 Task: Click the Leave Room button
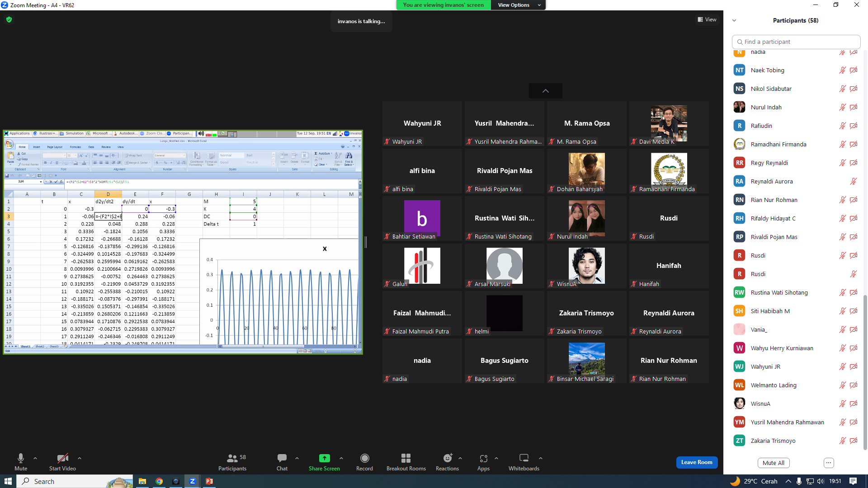(697, 462)
